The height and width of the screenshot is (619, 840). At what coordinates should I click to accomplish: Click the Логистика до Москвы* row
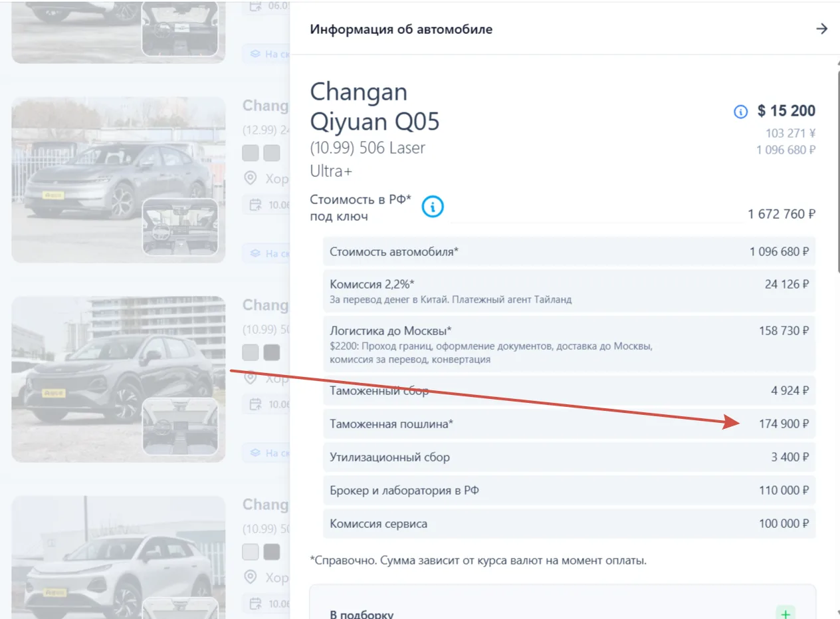570,344
